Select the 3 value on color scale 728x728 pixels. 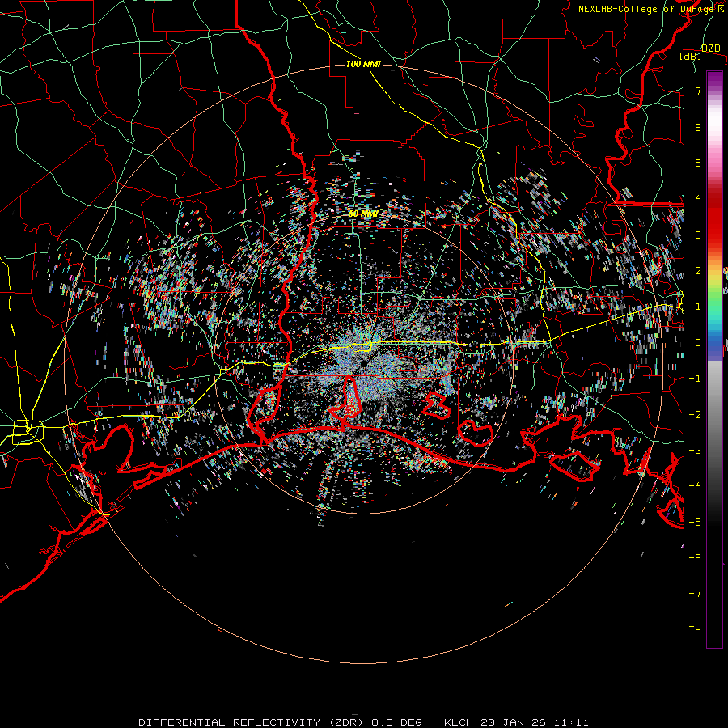(698, 235)
